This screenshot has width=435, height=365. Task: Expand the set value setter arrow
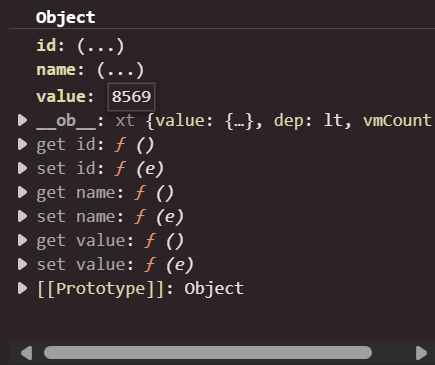click(x=22, y=264)
